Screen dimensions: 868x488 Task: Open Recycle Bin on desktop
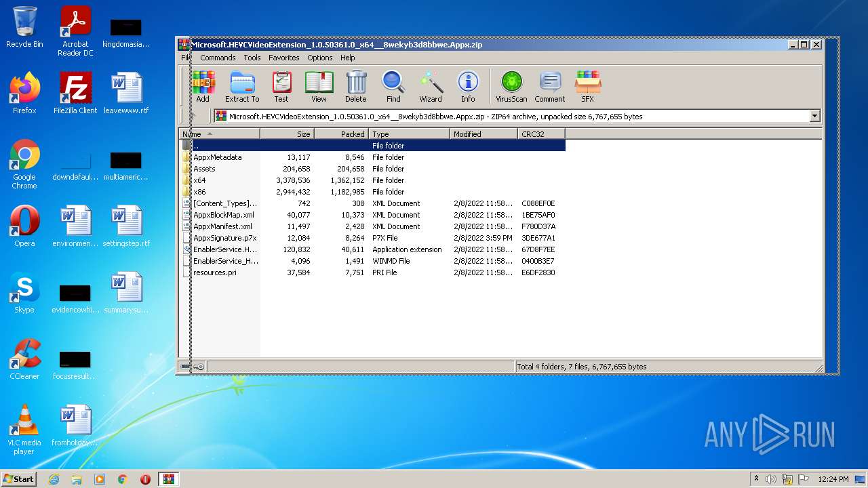pyautogui.click(x=24, y=27)
